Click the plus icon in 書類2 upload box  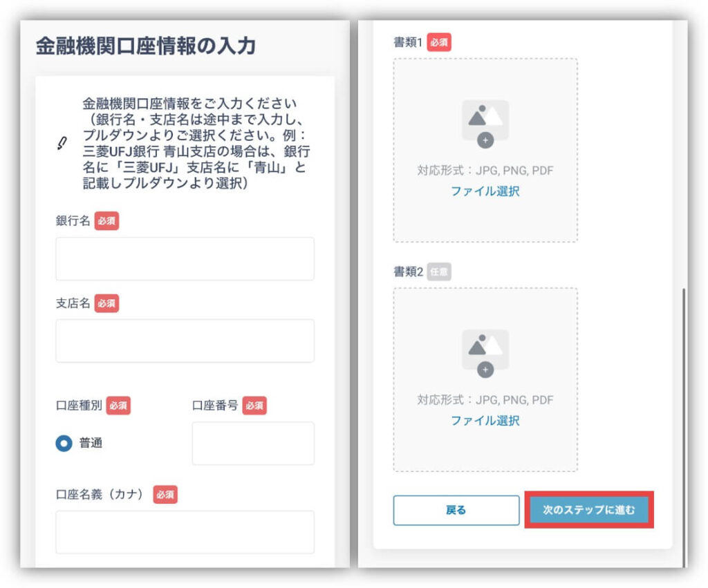[x=485, y=370]
